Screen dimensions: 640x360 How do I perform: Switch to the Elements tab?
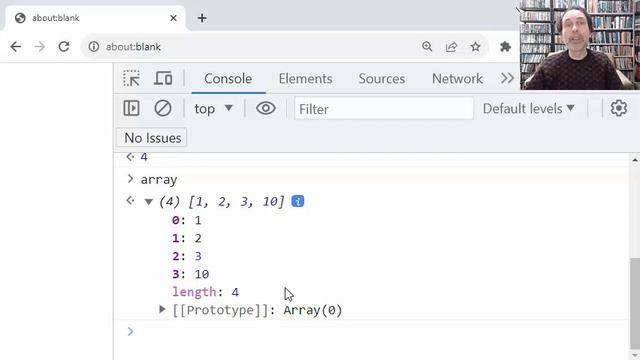(x=305, y=78)
